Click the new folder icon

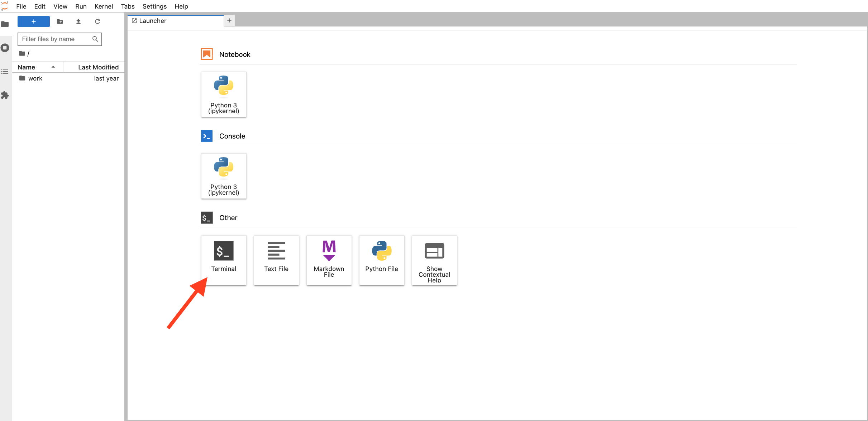coord(60,21)
